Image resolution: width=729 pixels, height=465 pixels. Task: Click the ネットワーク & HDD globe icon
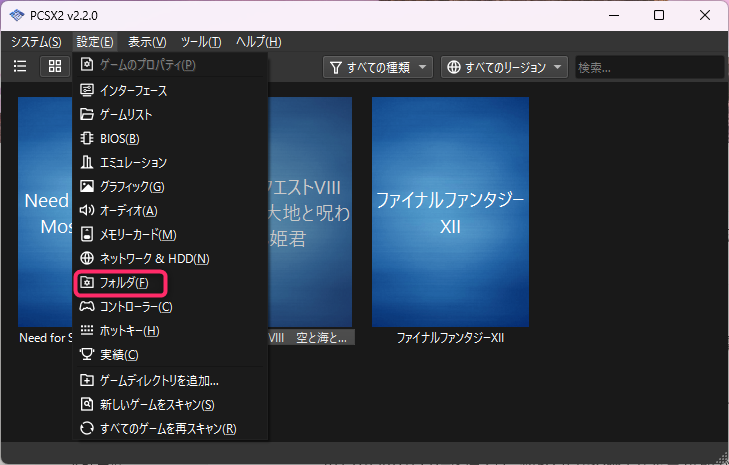[87, 258]
